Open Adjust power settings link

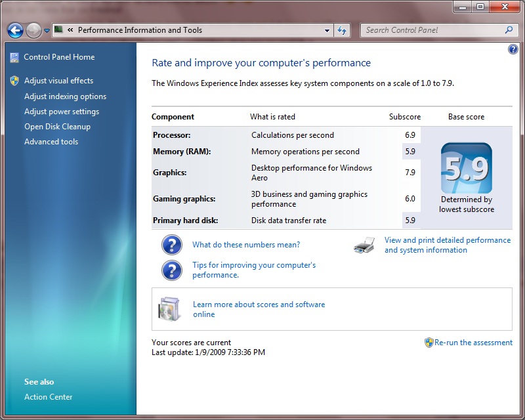coord(62,112)
